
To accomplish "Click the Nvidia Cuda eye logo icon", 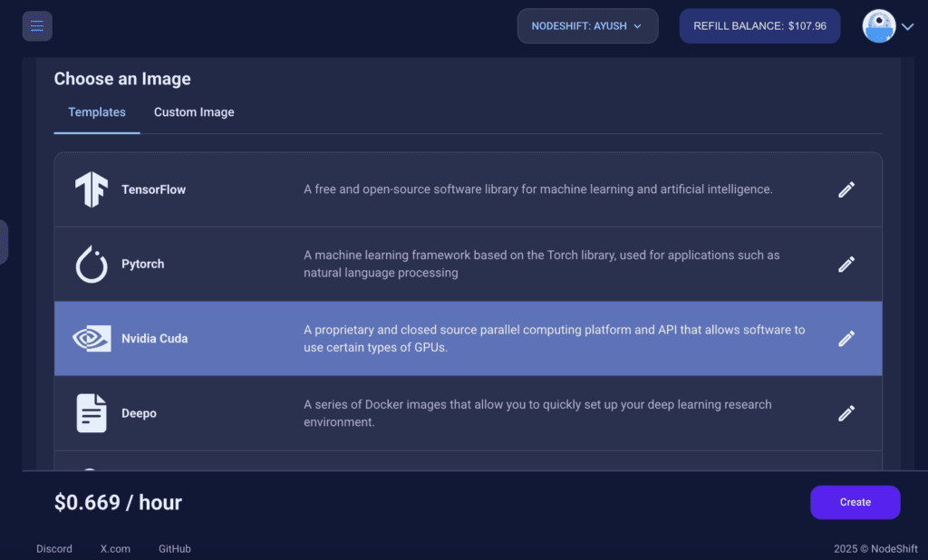I will (92, 339).
